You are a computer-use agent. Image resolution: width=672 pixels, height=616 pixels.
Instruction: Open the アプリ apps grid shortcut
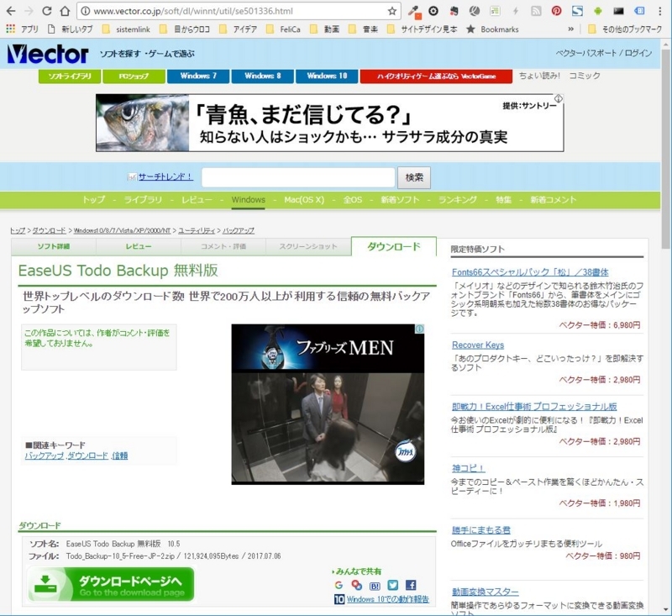pyautogui.click(x=22, y=29)
